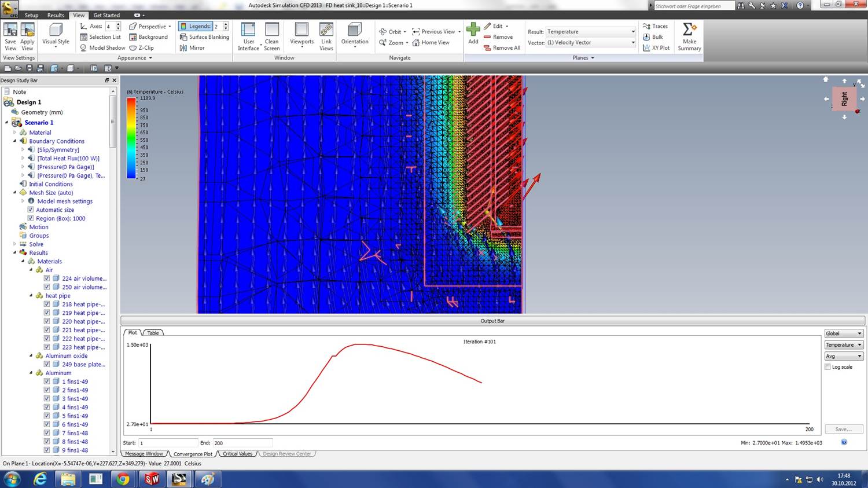
Task: Open the Selection List
Action: click(100, 37)
